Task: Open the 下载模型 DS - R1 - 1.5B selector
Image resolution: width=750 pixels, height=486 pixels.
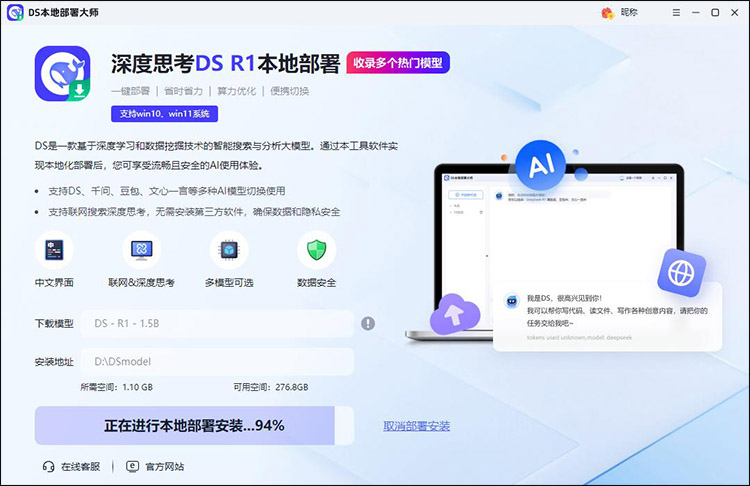Action: pyautogui.click(x=218, y=324)
